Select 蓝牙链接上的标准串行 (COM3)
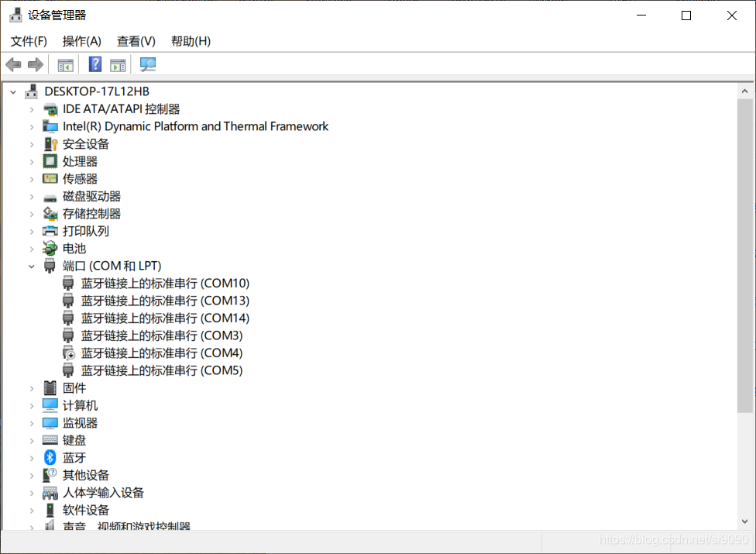Screen dimensions: 756x554 pyautogui.click(x=162, y=335)
